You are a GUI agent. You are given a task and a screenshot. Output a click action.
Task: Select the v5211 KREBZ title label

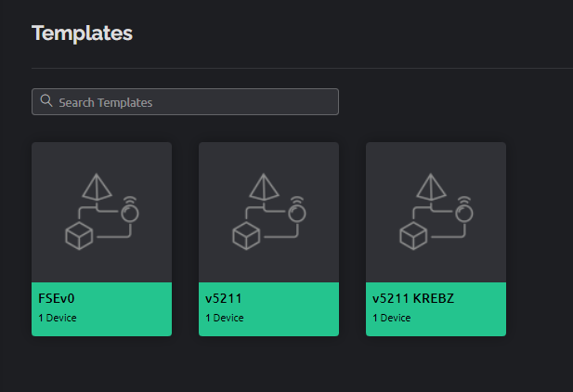pos(413,298)
